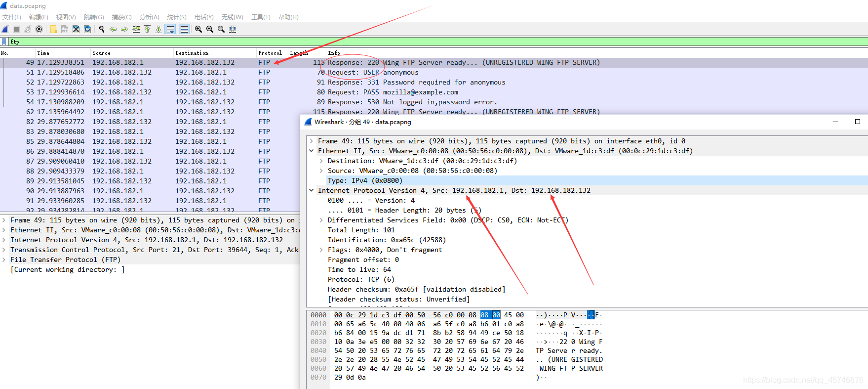Viewport: 868px width, 389px height.
Task: Zoom out of the packet list text
Action: [x=210, y=29]
